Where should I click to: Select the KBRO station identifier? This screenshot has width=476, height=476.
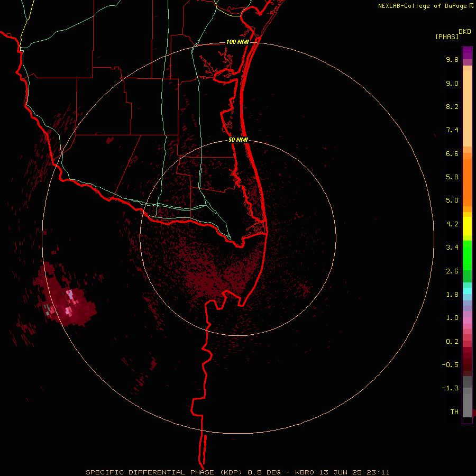click(x=305, y=472)
